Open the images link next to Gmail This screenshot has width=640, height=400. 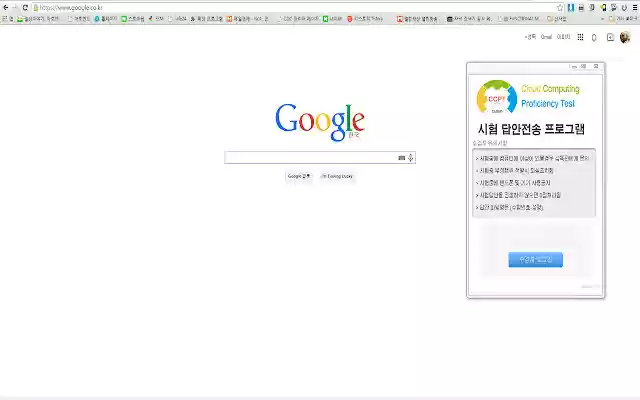[x=563, y=37]
